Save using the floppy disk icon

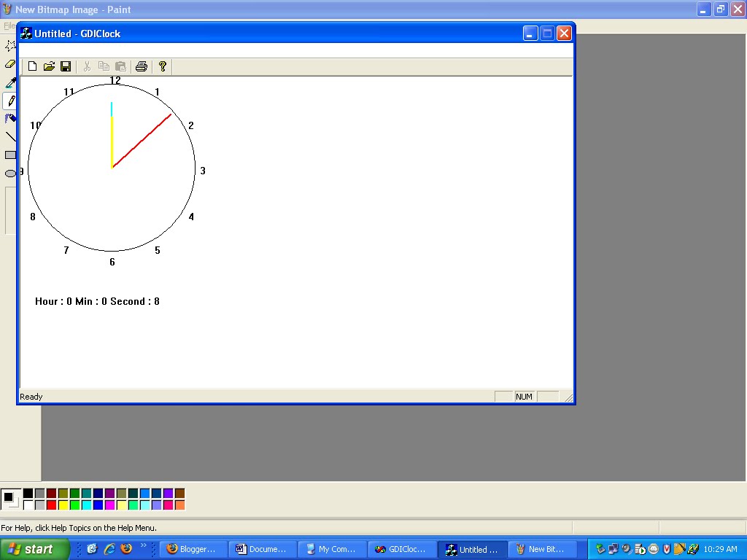(66, 66)
